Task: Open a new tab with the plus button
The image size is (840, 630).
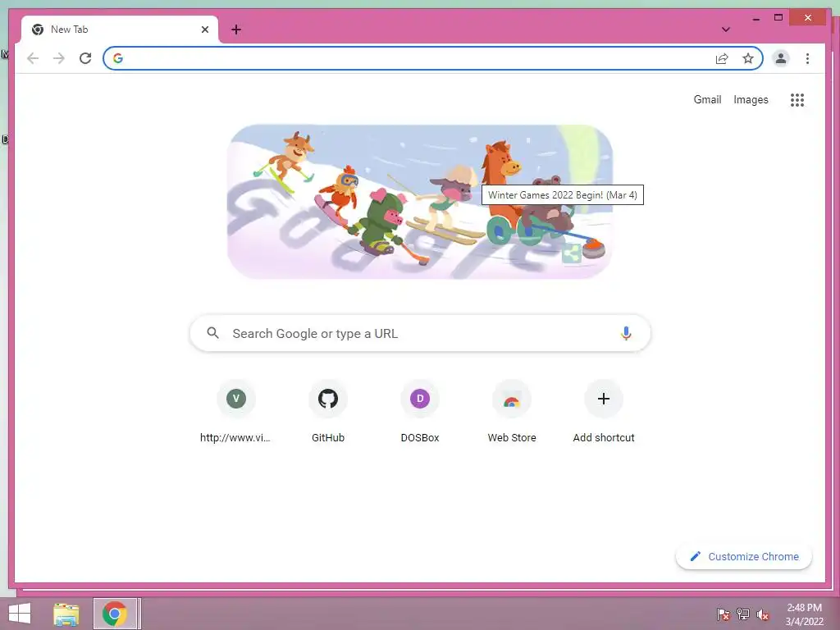Action: point(236,30)
